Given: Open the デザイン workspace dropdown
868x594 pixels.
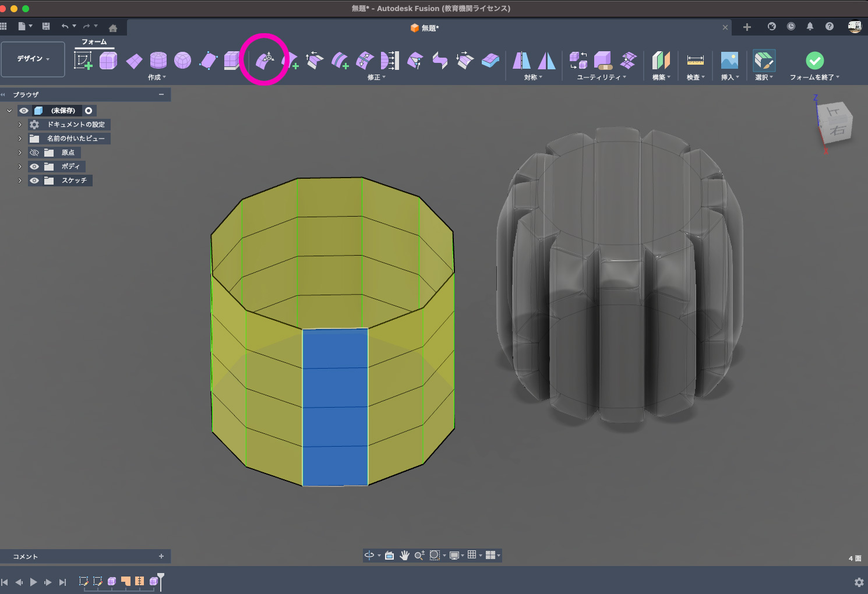Looking at the screenshot, I should (33, 59).
